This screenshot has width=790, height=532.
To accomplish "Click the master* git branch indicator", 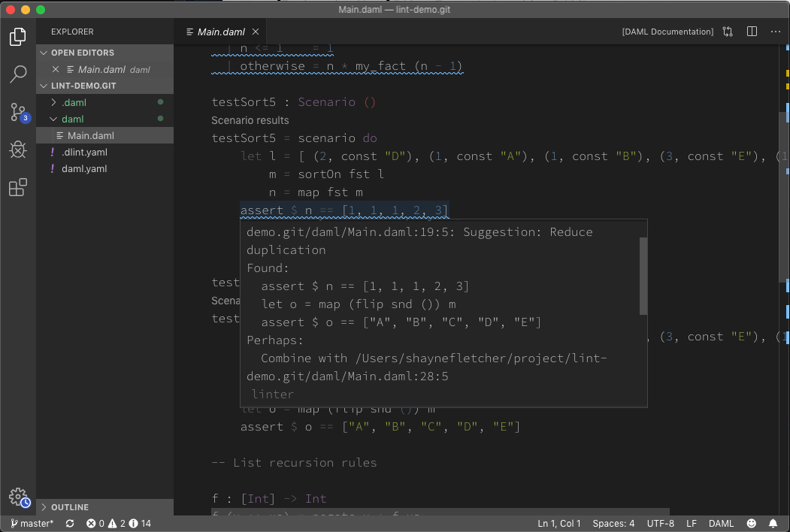I will click(32, 524).
